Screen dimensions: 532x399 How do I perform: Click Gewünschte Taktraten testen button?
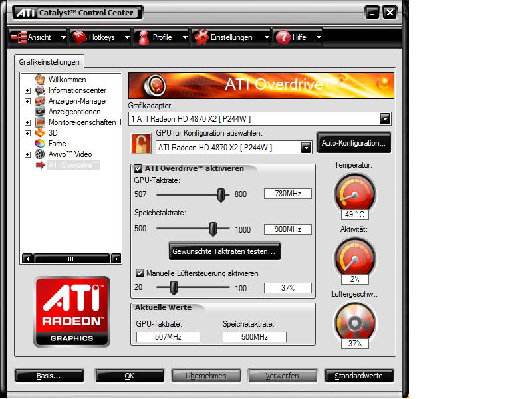click(224, 251)
